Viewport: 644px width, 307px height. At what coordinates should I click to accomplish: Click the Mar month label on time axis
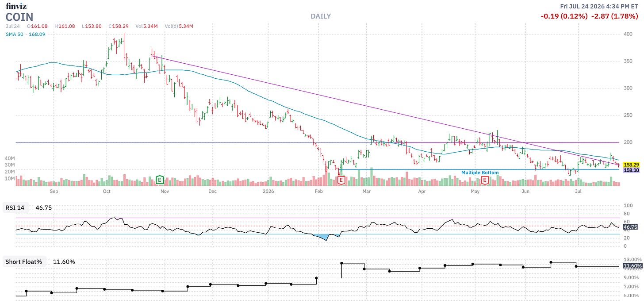click(x=366, y=192)
